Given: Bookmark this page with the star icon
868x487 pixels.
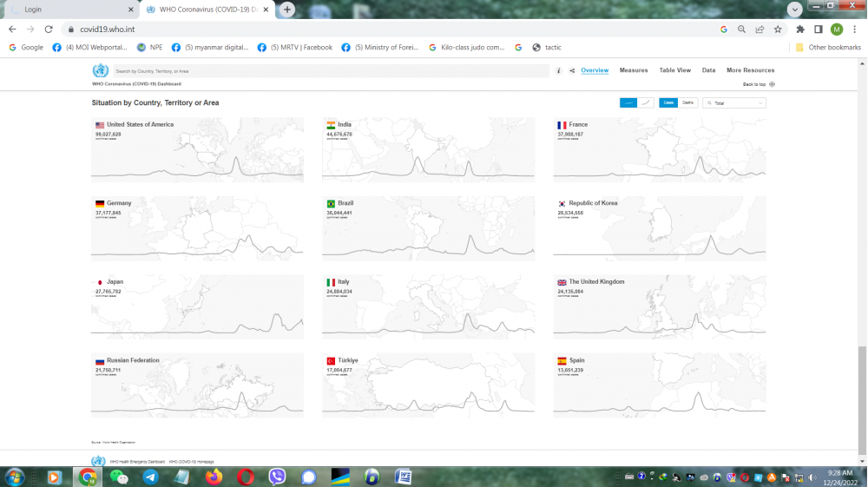Looking at the screenshot, I should 777,29.
